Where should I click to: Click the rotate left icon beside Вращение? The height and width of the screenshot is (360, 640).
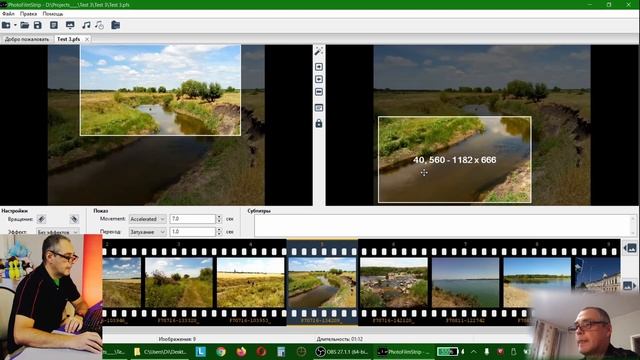point(41,219)
